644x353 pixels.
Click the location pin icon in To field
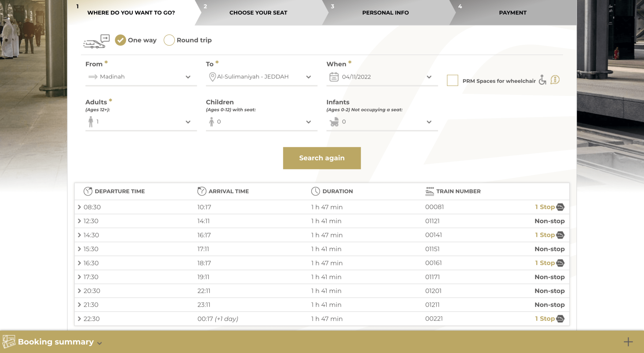click(212, 77)
